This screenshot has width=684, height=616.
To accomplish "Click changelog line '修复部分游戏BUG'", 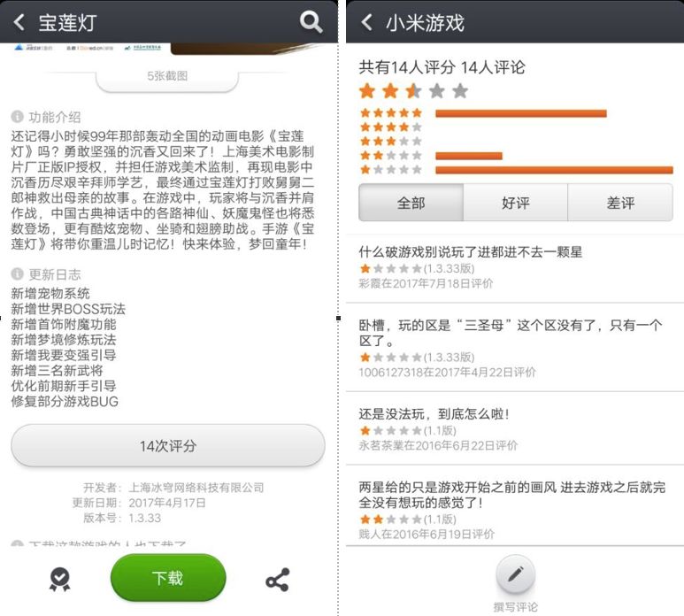I will 65,401.
